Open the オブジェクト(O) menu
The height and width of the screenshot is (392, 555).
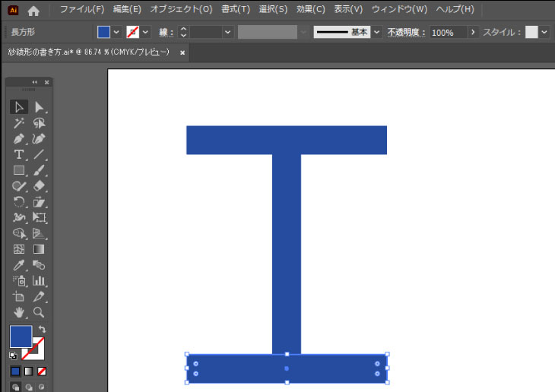pyautogui.click(x=181, y=9)
